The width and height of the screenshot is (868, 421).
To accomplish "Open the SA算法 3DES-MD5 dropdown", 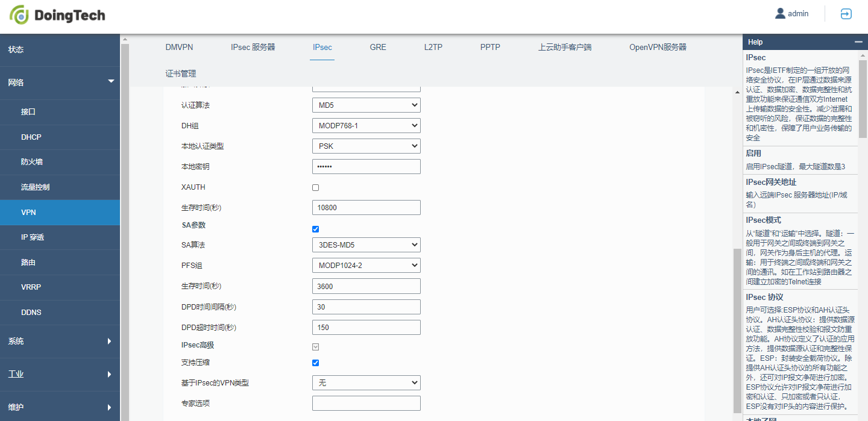I will [366, 245].
